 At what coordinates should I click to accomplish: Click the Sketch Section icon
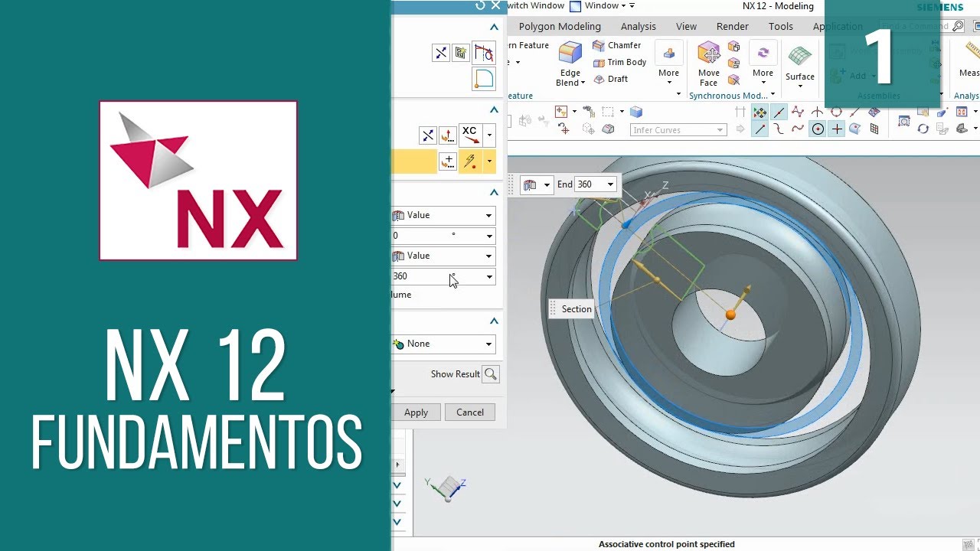tap(461, 53)
